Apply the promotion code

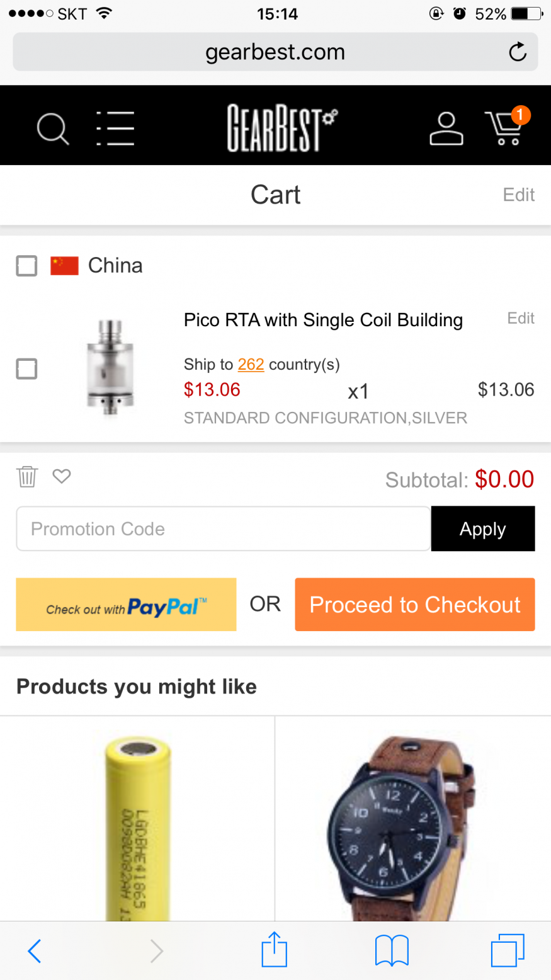[x=483, y=529]
